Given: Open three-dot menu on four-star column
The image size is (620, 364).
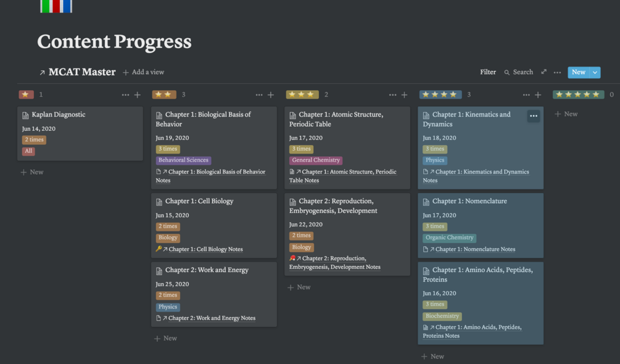Looking at the screenshot, I should [x=526, y=95].
